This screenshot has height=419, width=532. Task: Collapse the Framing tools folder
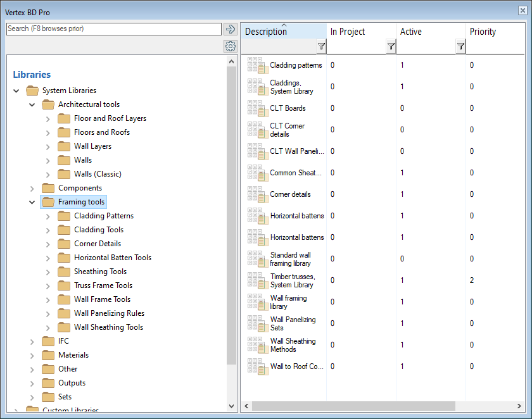[32, 202]
